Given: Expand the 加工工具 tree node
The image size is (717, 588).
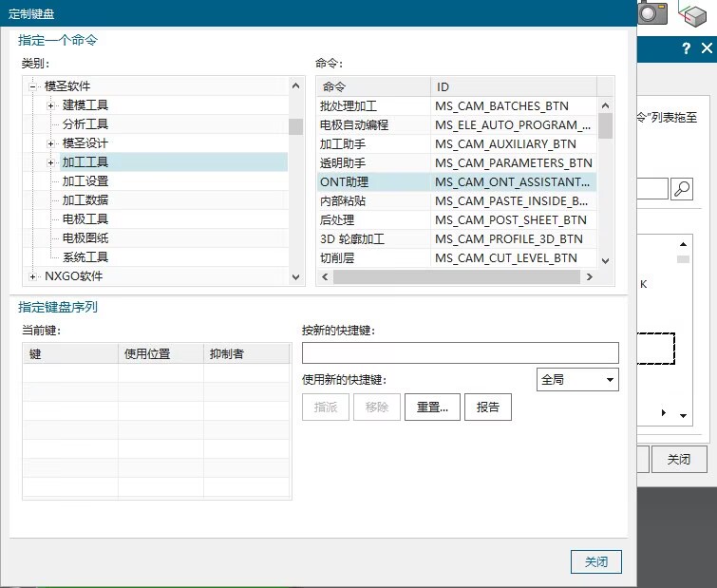Looking at the screenshot, I should click(50, 162).
